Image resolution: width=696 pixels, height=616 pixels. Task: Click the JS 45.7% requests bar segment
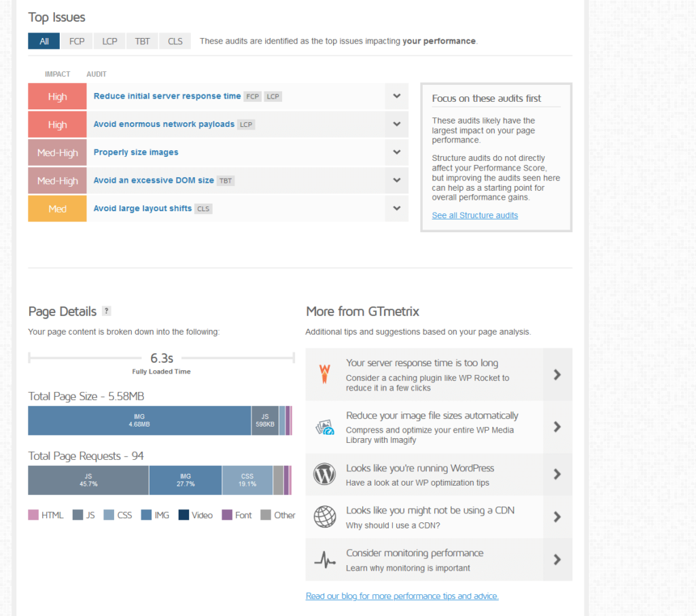[x=88, y=480]
